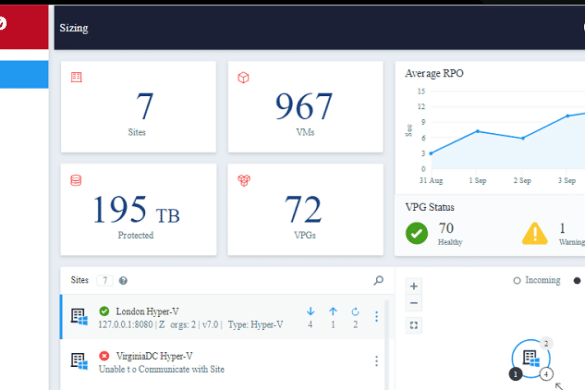585x390 pixels.
Task: Click London Hyper-V site type icon
Action: 79,317
